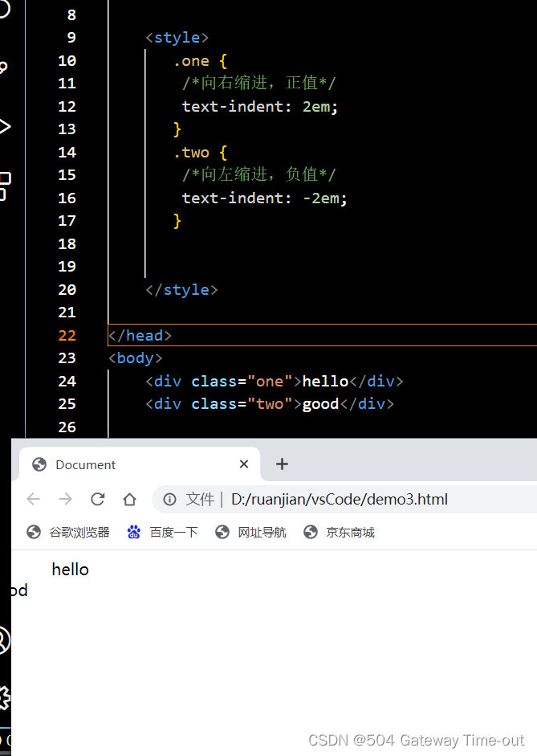The image size is (537, 756).
Task: Open VS Code Run and Debug view
Action: tap(4, 127)
